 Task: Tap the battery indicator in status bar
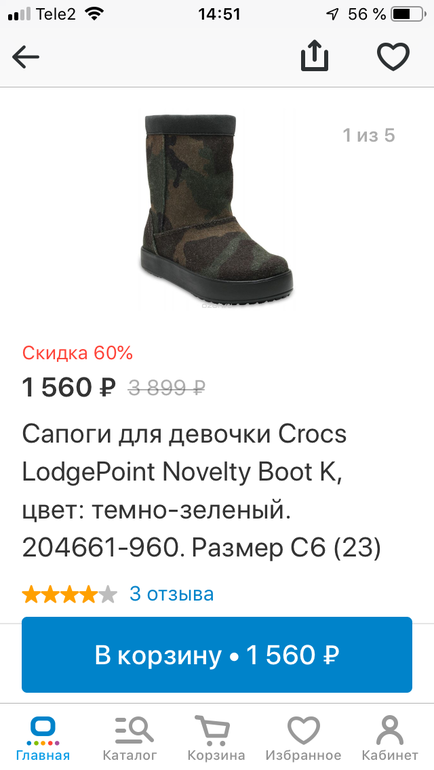coord(407,14)
